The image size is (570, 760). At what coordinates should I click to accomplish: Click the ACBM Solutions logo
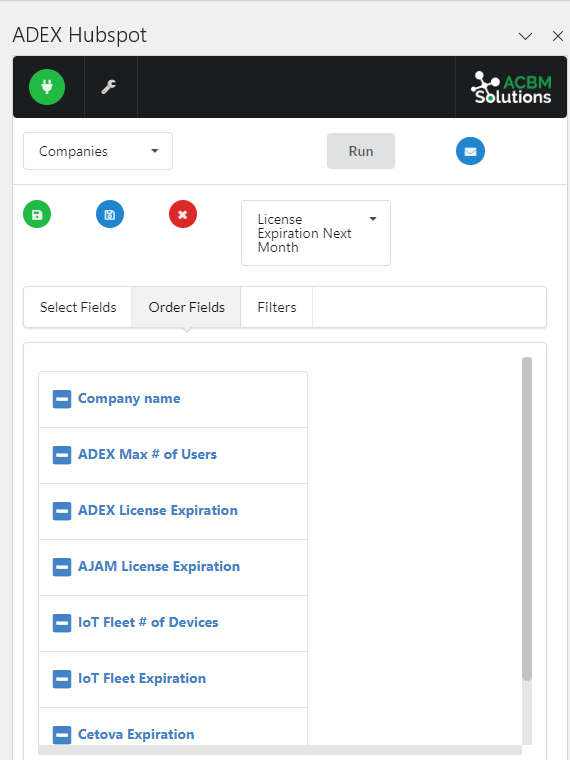[x=511, y=87]
